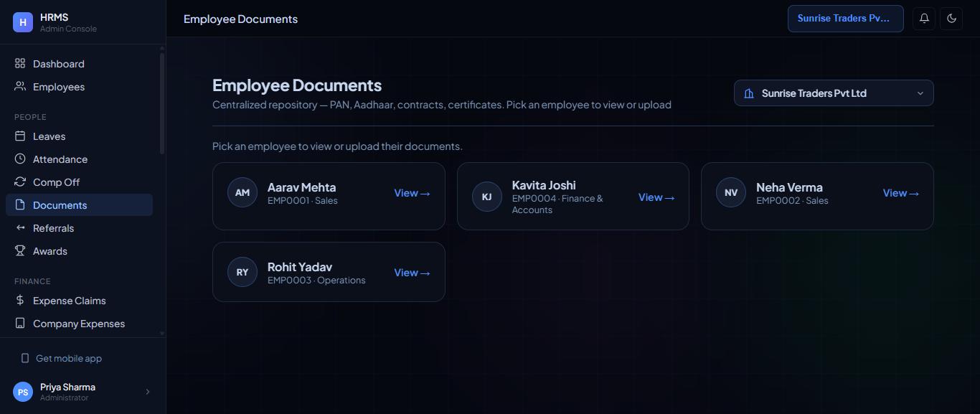Click the Attendance clock icon

tap(20, 159)
